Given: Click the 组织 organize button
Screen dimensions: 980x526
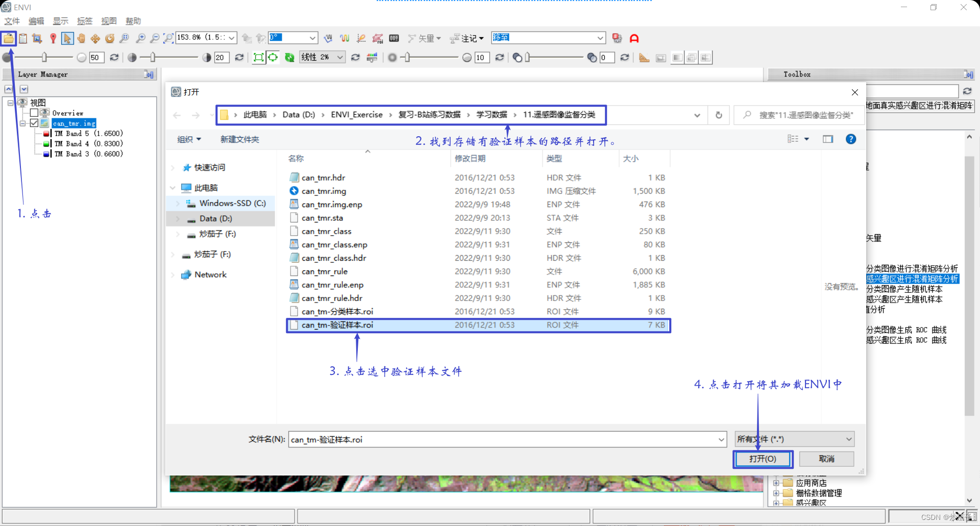Looking at the screenshot, I should click(189, 139).
